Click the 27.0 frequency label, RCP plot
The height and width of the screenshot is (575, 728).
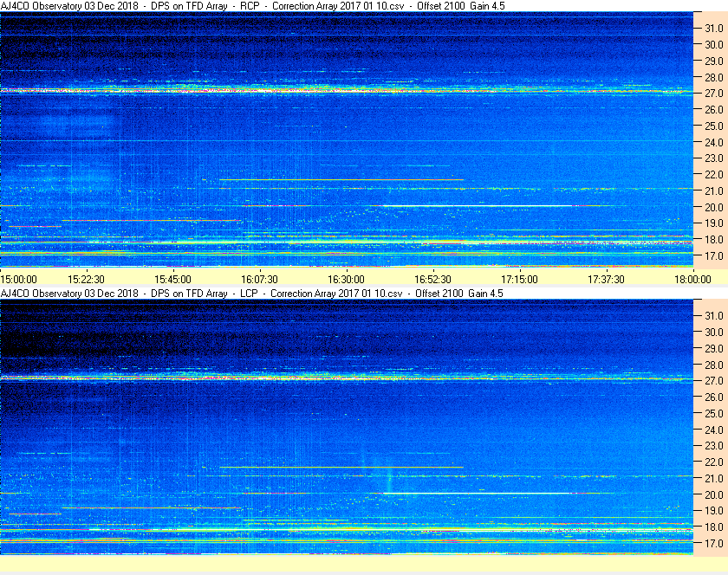(x=714, y=94)
